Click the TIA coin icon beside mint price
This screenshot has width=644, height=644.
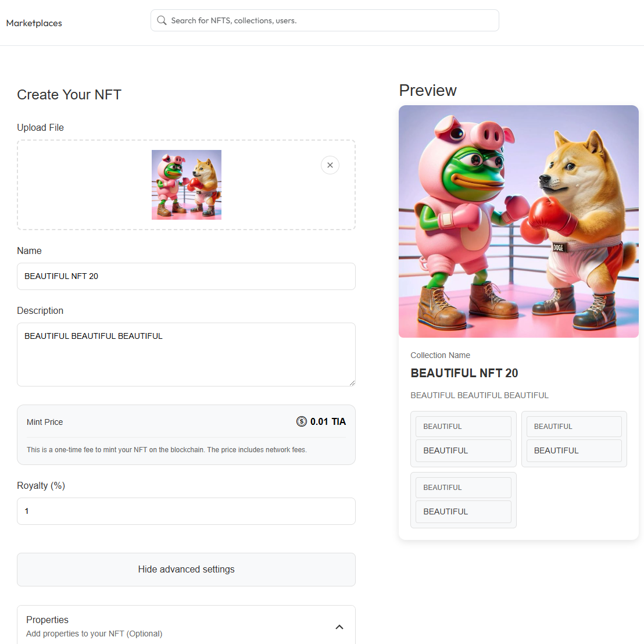pos(302,421)
